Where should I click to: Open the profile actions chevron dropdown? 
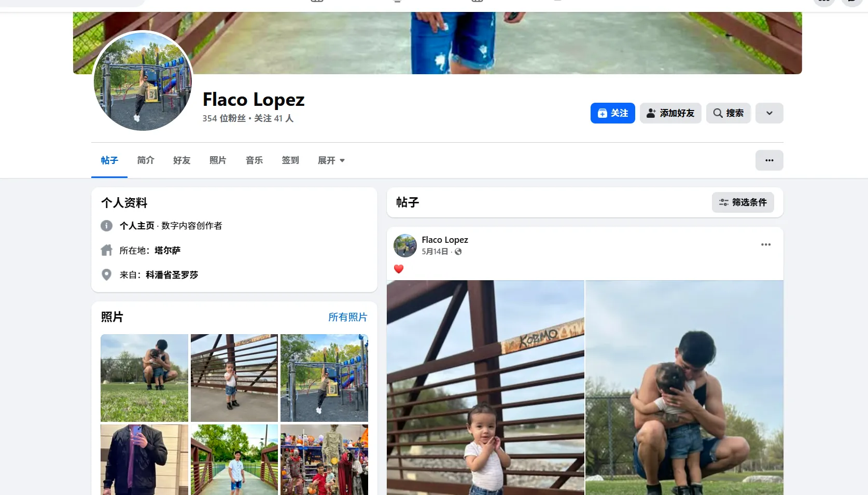tap(769, 113)
